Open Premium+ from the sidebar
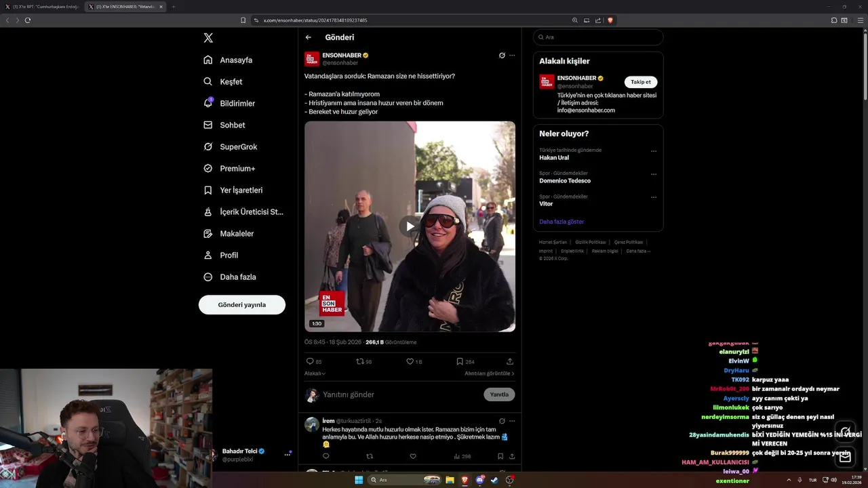The image size is (868, 488). pos(229,168)
